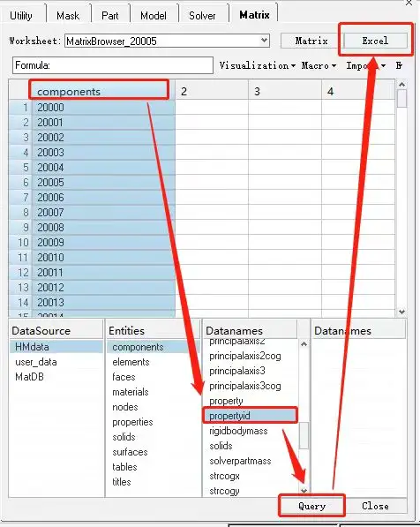The height and width of the screenshot is (527, 420).
Task: Open the Part tab
Action: click(110, 16)
